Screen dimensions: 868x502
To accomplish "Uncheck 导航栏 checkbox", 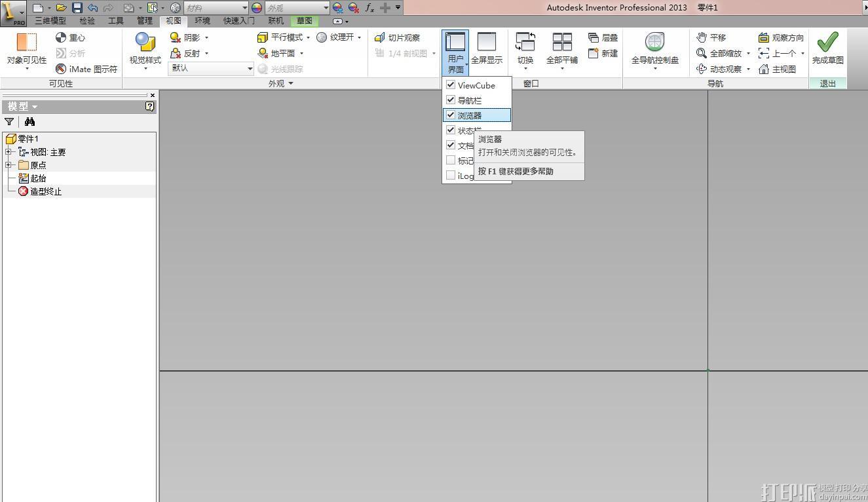I will 451,100.
